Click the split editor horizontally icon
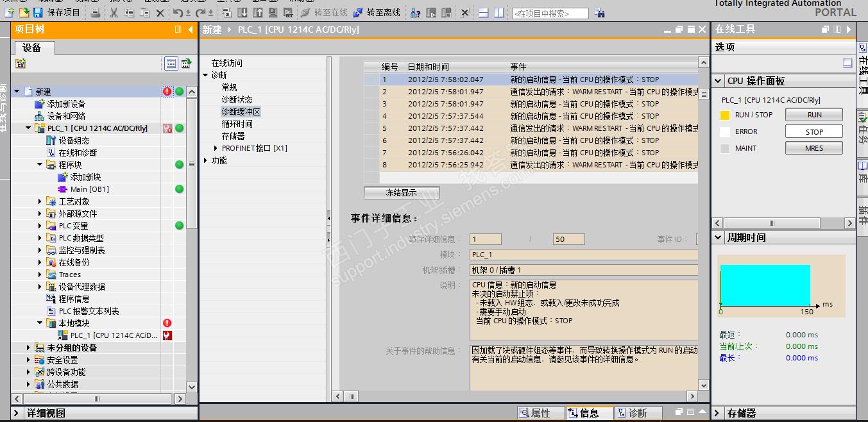The image size is (868, 422). tap(484, 12)
